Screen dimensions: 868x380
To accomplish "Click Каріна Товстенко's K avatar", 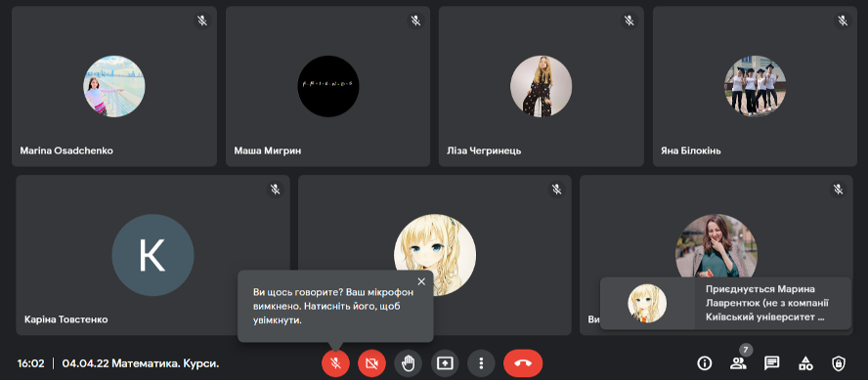I will pos(152,255).
